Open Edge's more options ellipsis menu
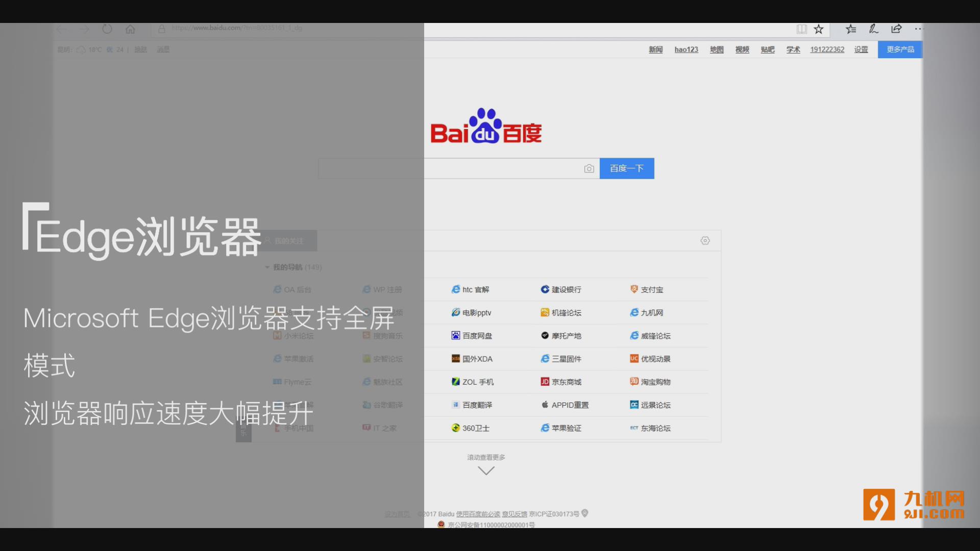This screenshot has width=980, height=551. coord(918,29)
